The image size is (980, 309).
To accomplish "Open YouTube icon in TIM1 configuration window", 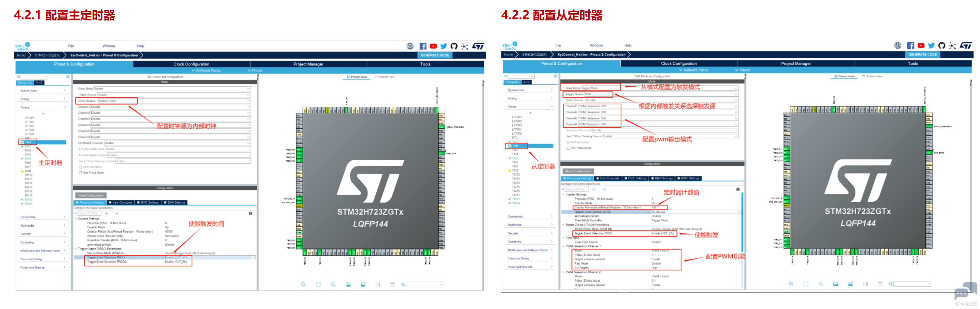I will pyautogui.click(x=433, y=46).
